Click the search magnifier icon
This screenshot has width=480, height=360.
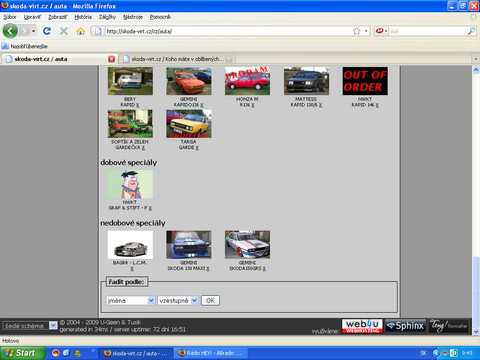(x=471, y=31)
